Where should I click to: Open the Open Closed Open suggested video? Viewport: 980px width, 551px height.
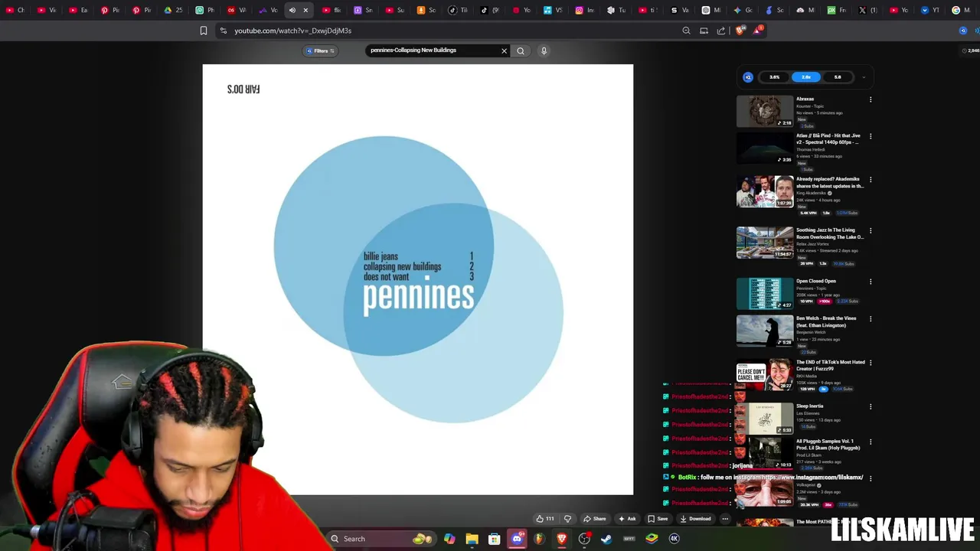[x=816, y=281]
